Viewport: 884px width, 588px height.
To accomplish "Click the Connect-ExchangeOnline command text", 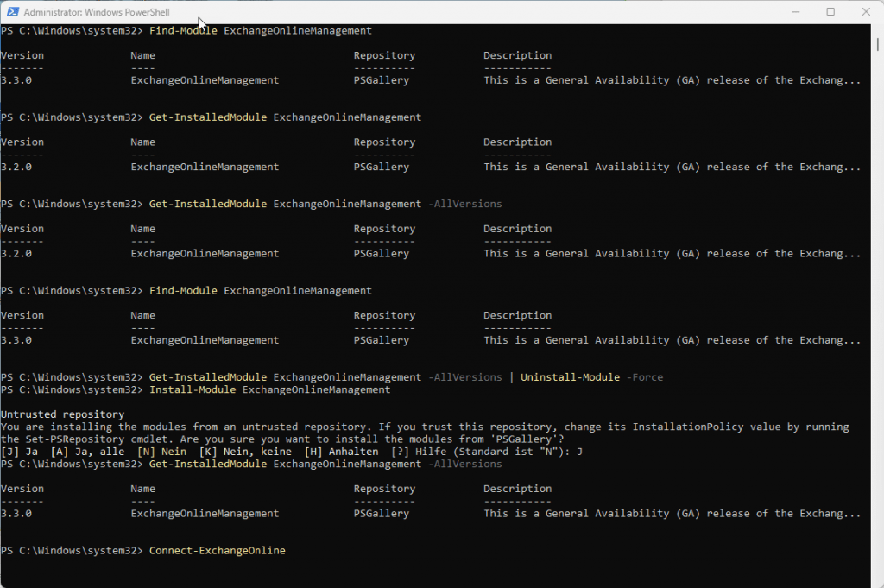I will coord(217,551).
